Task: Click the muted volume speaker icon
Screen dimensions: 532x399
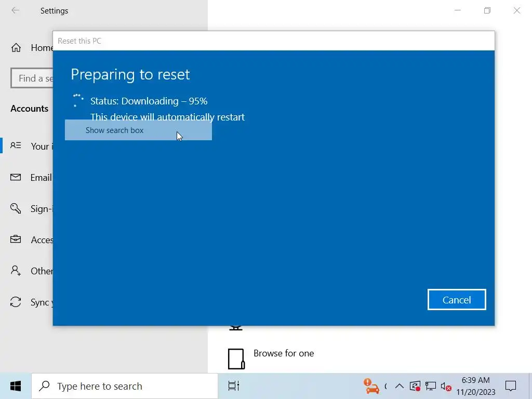Action: tap(446, 386)
